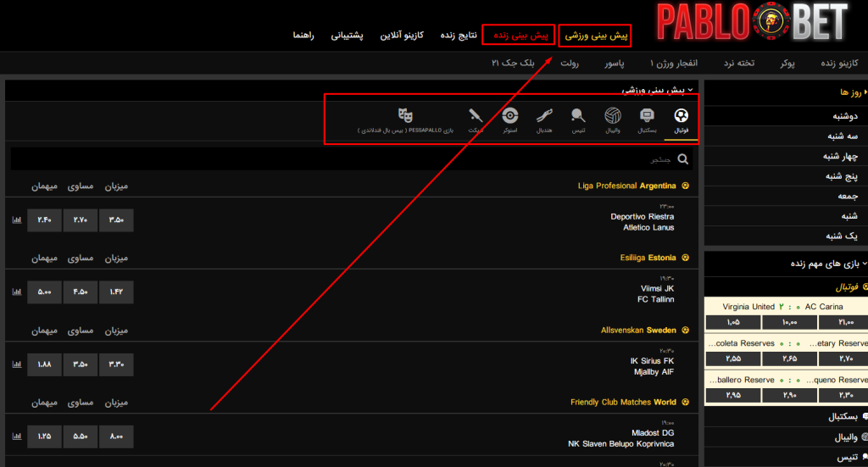Pick home-win odds for IK Sirius FK match
Viewport: 868px width, 467px height.
click(x=116, y=364)
